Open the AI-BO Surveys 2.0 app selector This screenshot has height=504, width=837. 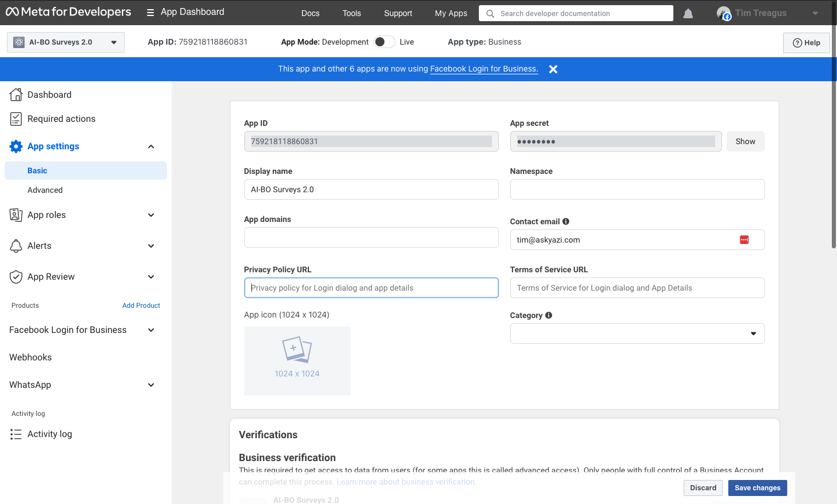pyautogui.click(x=66, y=42)
